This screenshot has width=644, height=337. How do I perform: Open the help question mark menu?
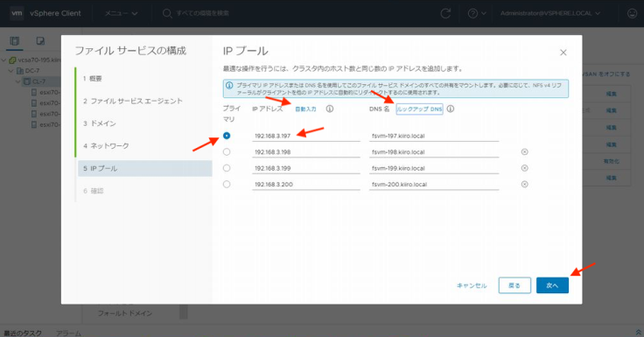pyautogui.click(x=477, y=13)
